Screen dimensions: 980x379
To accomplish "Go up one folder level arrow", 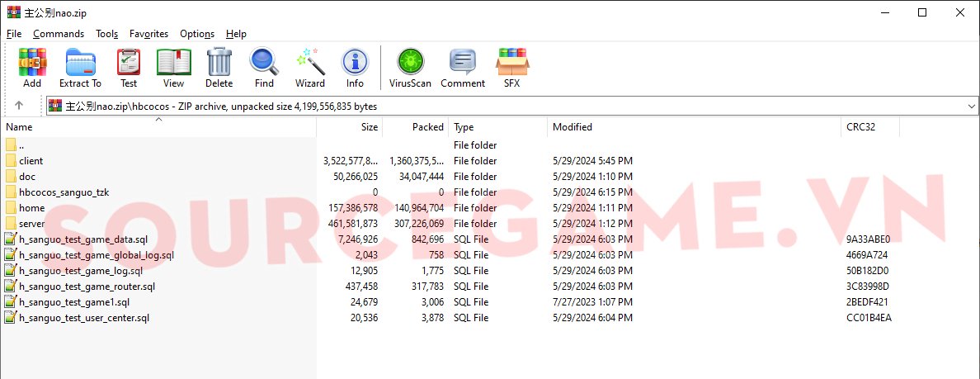I will 19,106.
